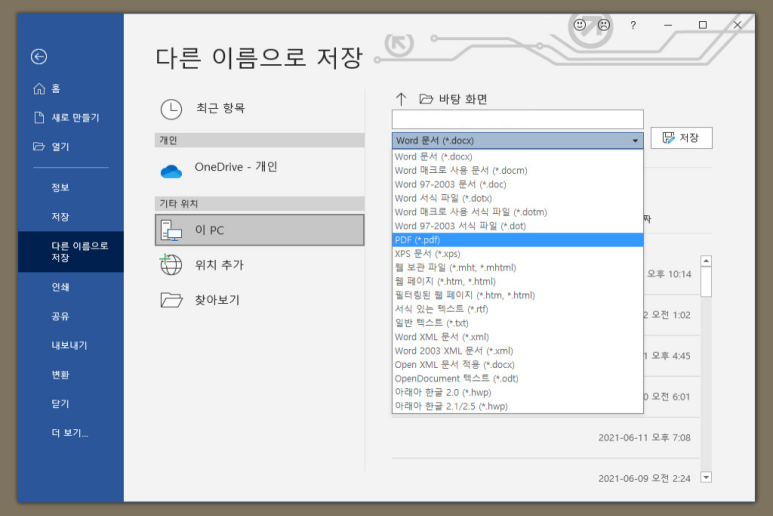Select 서식 있는 텍스트 (*.rtf)
Image resolution: width=773 pixels, height=516 pixels.
(x=518, y=309)
